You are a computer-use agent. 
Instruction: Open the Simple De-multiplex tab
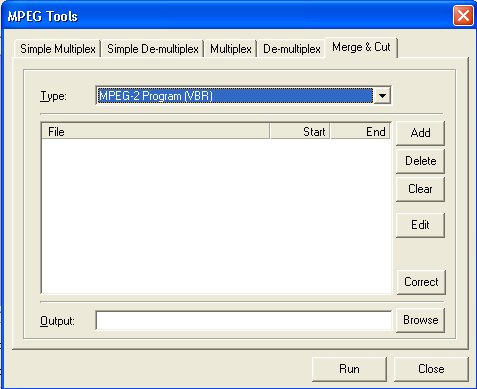pyautogui.click(x=153, y=49)
